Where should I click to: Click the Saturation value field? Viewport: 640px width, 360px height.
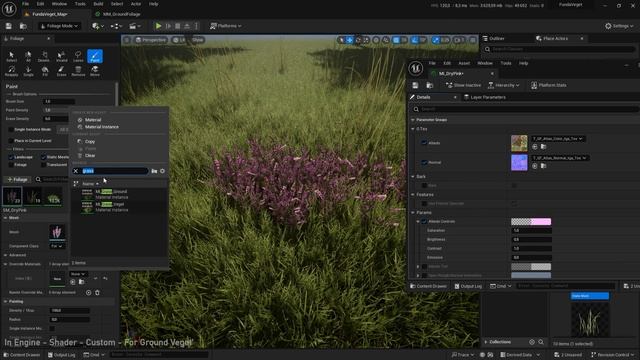pyautogui.click(x=531, y=231)
